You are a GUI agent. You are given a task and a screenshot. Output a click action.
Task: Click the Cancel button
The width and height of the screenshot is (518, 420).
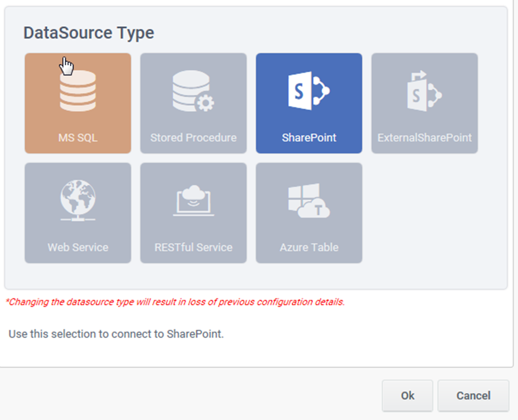tap(473, 395)
